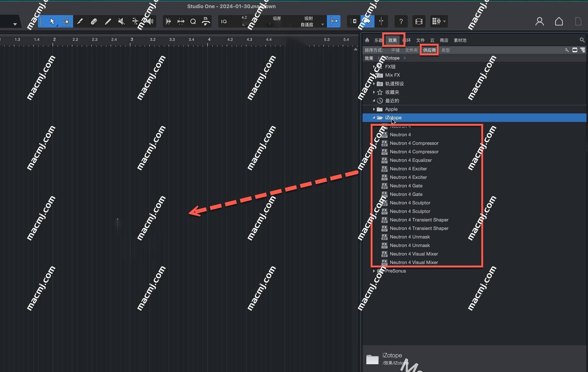Image resolution: width=588 pixels, height=372 pixels.
Task: Select the Split tool
Action: (80, 21)
